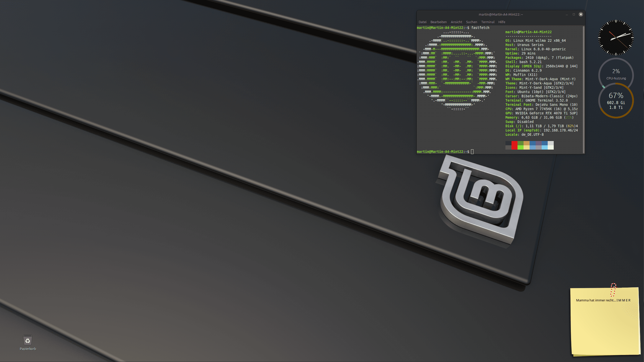Click the 'GPU: NVIDIA GeForce RTX 4070' line

click(541, 113)
